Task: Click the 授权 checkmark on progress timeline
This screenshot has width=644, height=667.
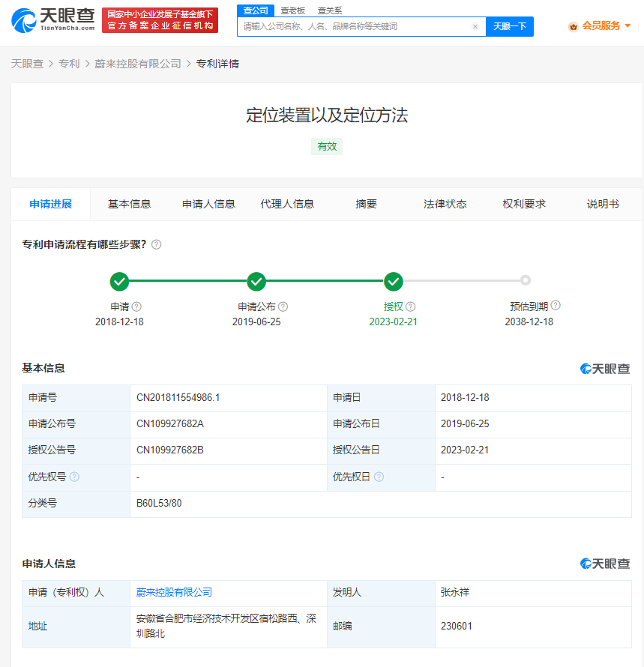Action: click(394, 282)
